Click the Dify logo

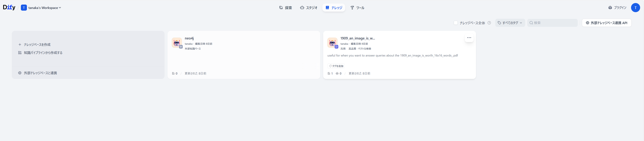point(9,8)
